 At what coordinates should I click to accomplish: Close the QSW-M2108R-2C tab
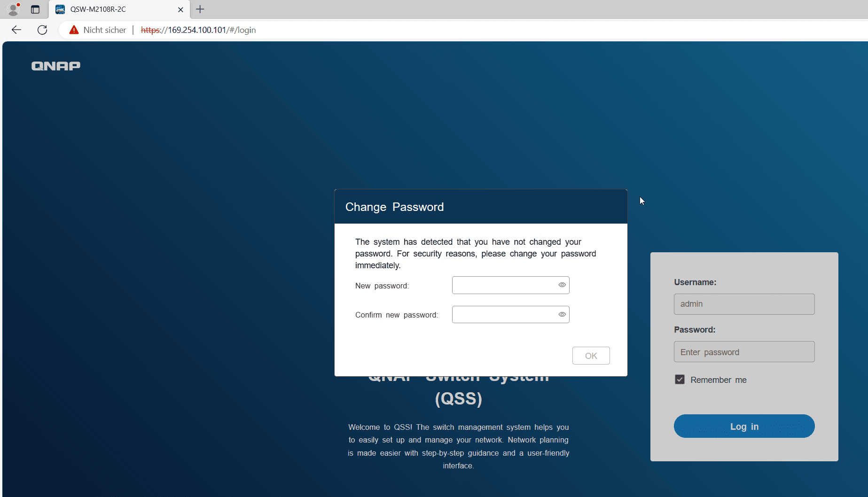coord(180,9)
